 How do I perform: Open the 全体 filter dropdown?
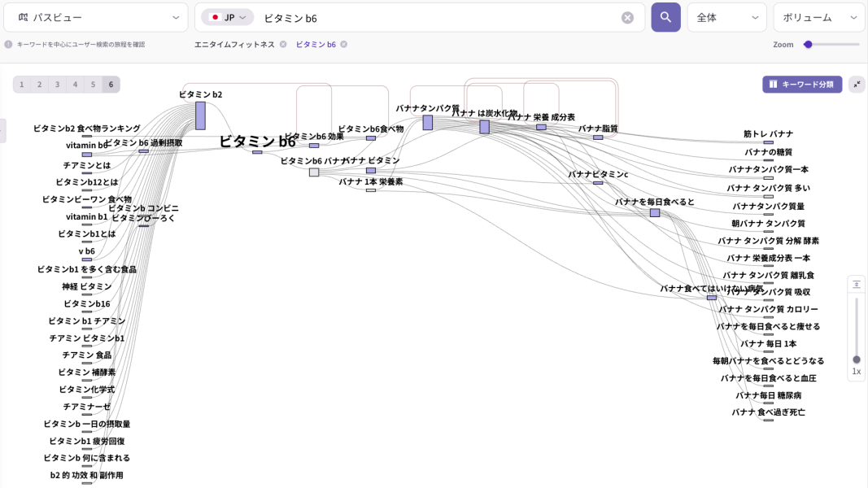pyautogui.click(x=726, y=17)
